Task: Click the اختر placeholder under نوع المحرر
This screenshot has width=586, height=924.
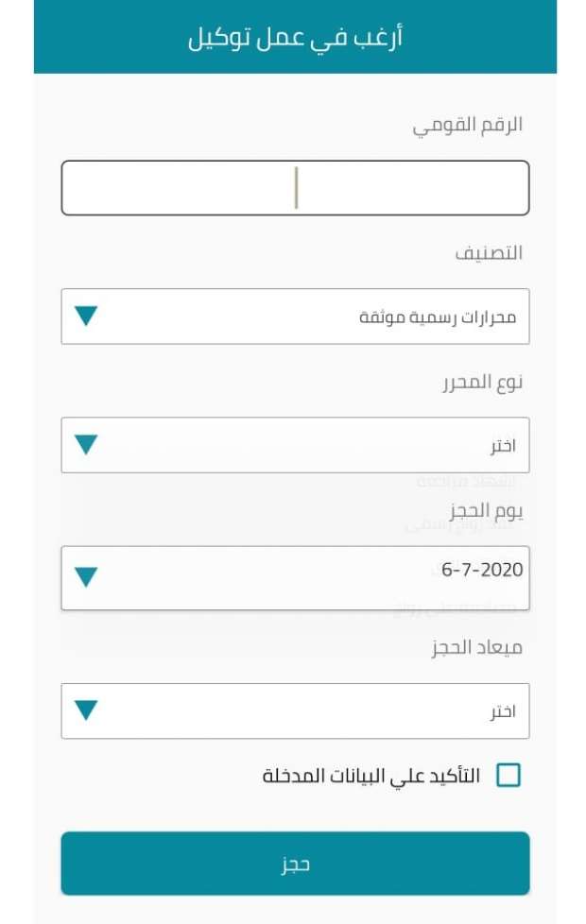Action: pos(503,445)
